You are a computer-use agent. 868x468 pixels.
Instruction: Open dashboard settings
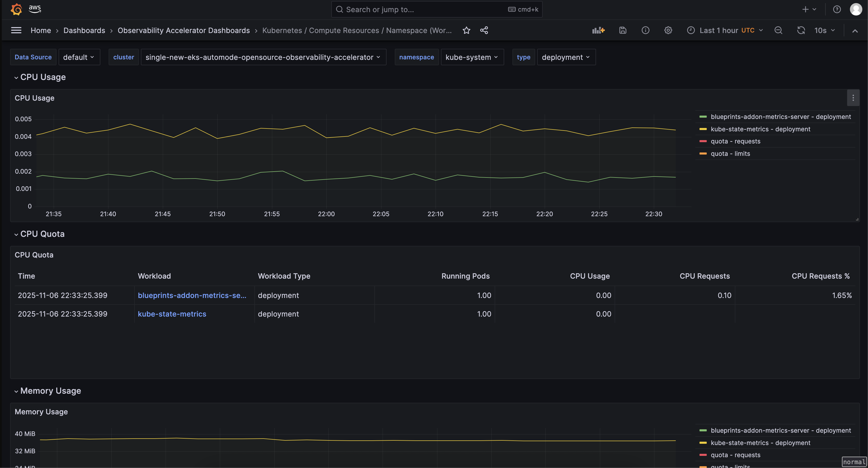(668, 30)
